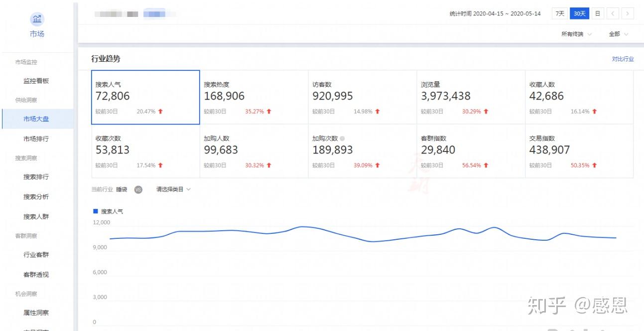Click the 6,000 y-axis label
Viewport: 644px width, 331px height.
coord(100,272)
